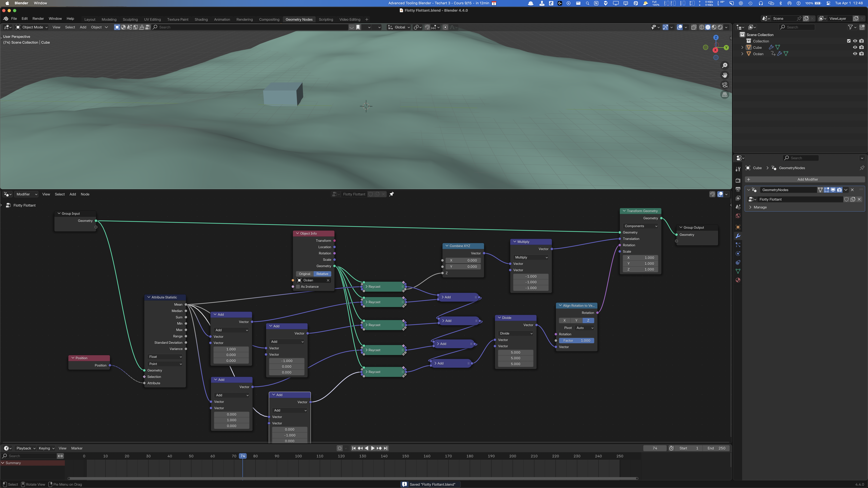This screenshot has height=488, width=868.
Task: Open the Object Constraints properties tab icon
Action: [x=738, y=262]
